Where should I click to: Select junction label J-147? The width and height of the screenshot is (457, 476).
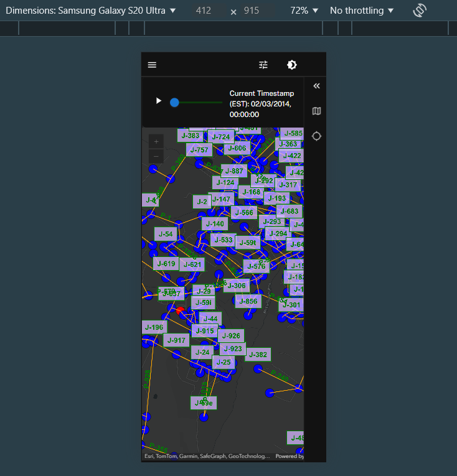click(221, 199)
